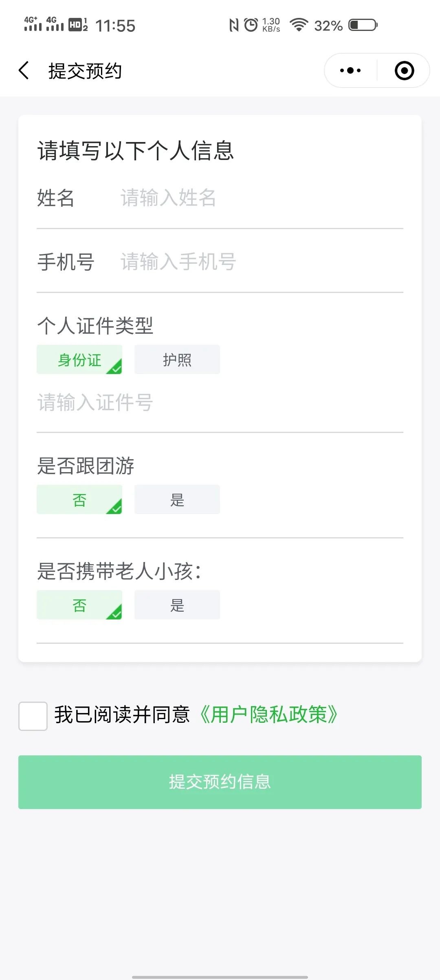The height and width of the screenshot is (980, 440).
Task: Check the privacy policy agreement box
Action: pos(33,716)
